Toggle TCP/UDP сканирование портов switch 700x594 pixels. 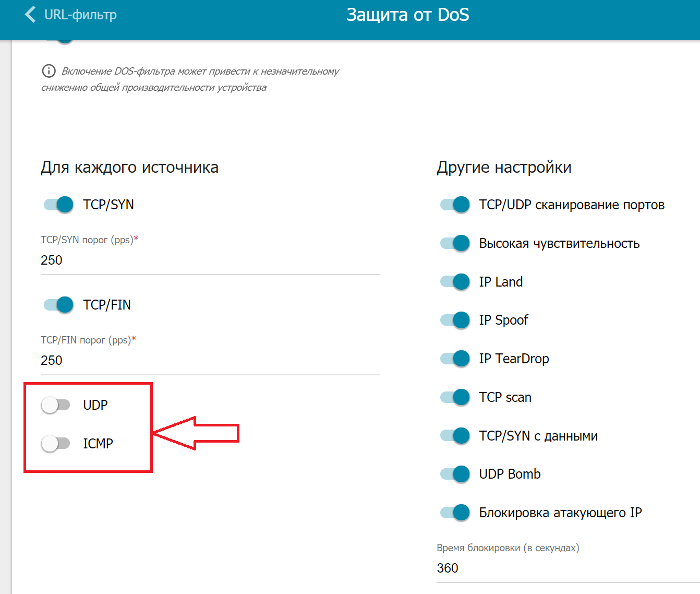pos(455,205)
